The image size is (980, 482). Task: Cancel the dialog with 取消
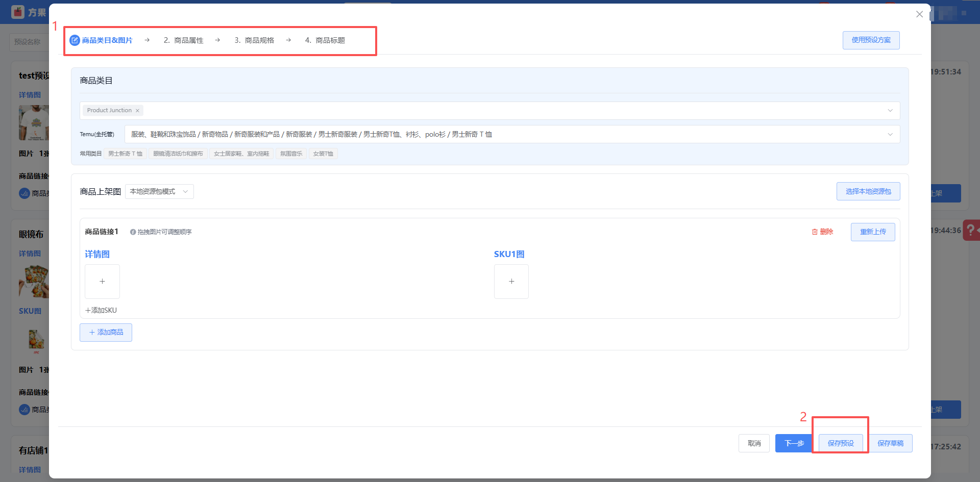click(x=754, y=443)
